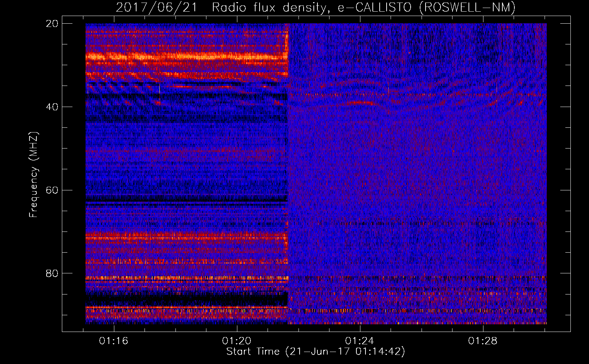Click the date "2017/06/21" in the title
Screen dimensions: 589x364
click(157, 7)
